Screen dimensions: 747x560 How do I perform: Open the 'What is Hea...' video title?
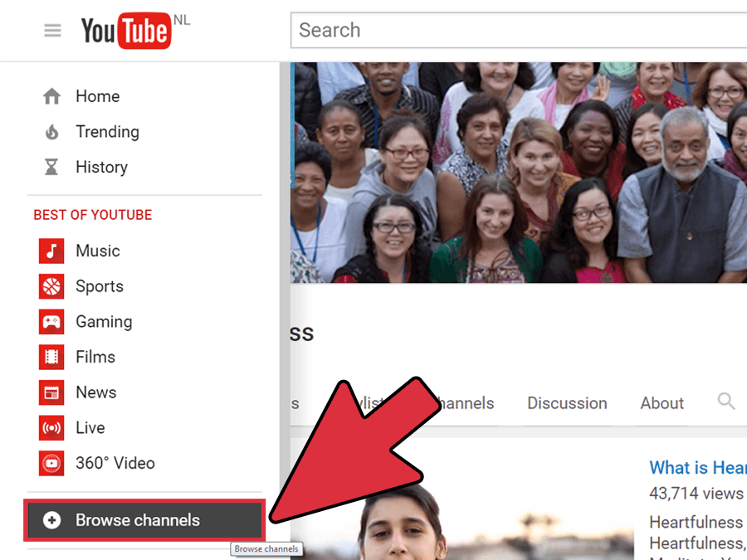click(x=698, y=468)
